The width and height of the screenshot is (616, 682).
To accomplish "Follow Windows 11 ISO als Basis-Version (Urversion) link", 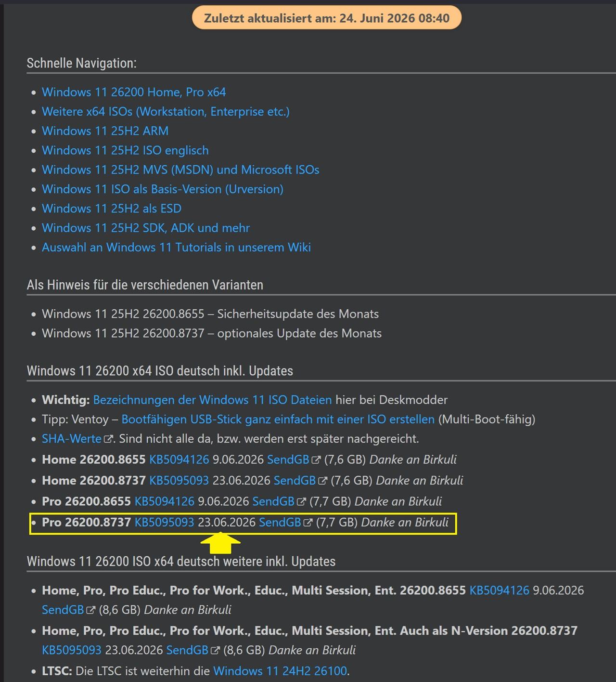I will (163, 189).
